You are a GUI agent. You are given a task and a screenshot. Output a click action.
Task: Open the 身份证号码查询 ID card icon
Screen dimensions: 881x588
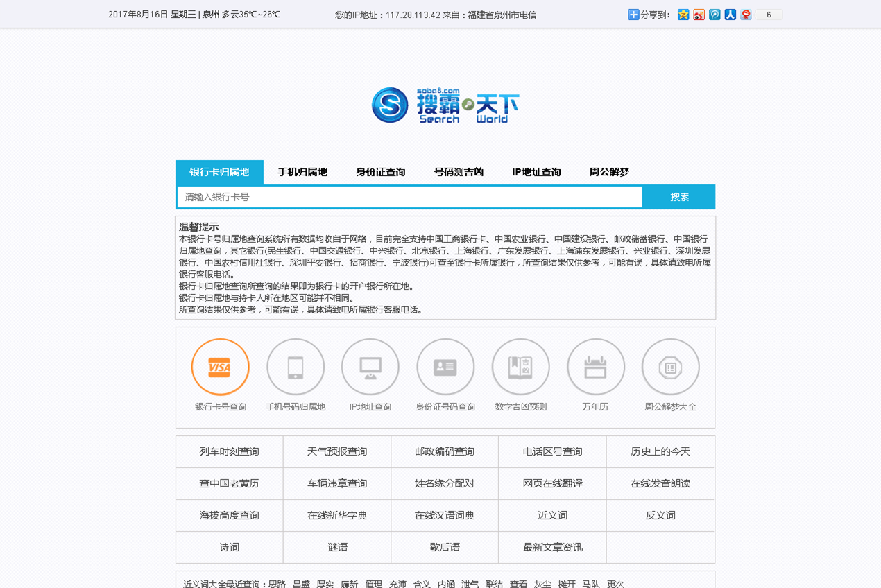445,367
